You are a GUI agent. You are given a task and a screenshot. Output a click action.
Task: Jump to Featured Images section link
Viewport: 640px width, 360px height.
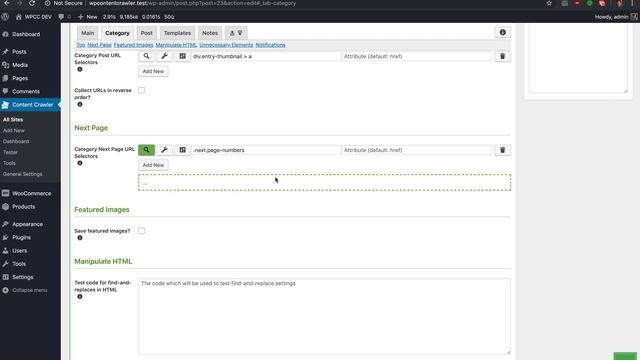point(133,45)
